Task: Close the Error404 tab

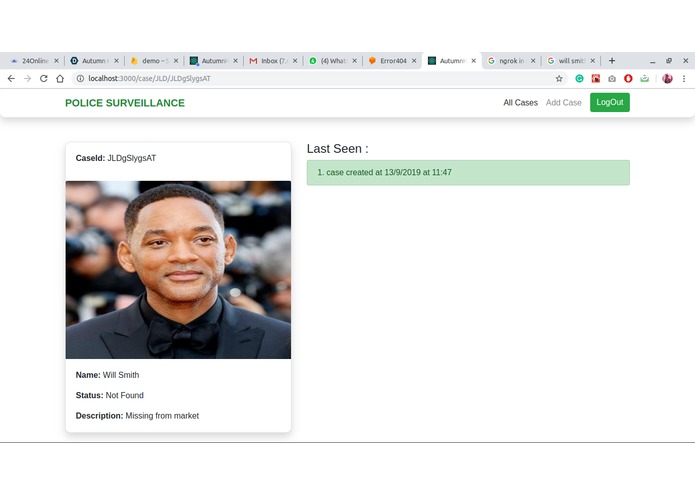Action: (x=414, y=61)
